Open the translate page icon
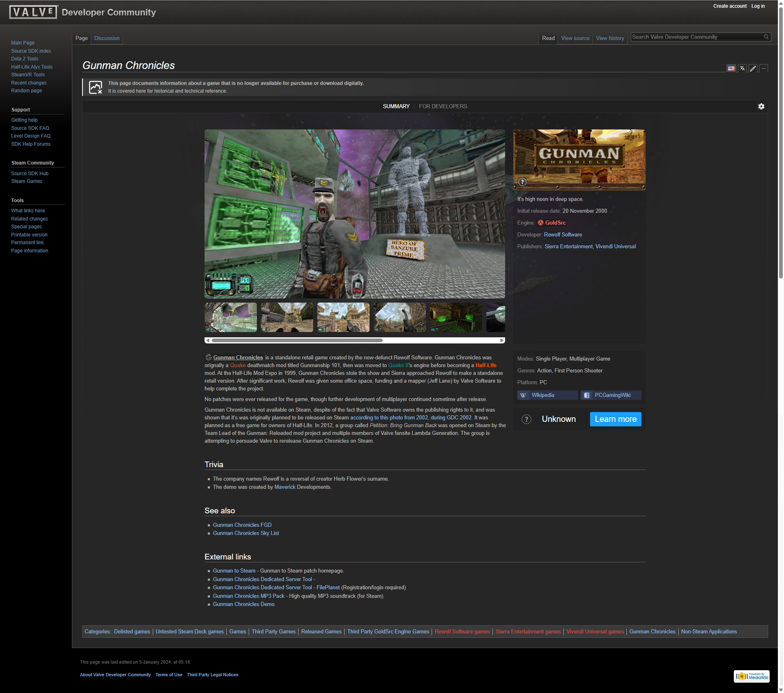 (x=742, y=69)
